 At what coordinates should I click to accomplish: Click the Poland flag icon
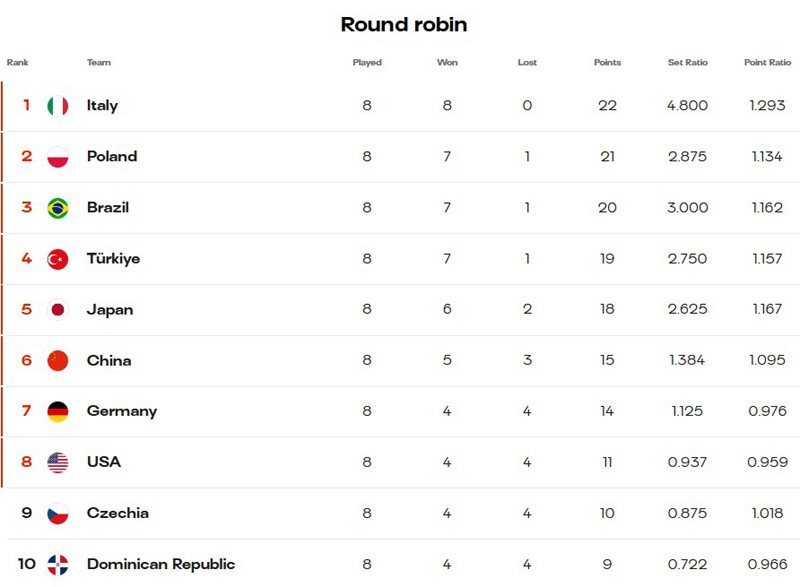coord(58,157)
